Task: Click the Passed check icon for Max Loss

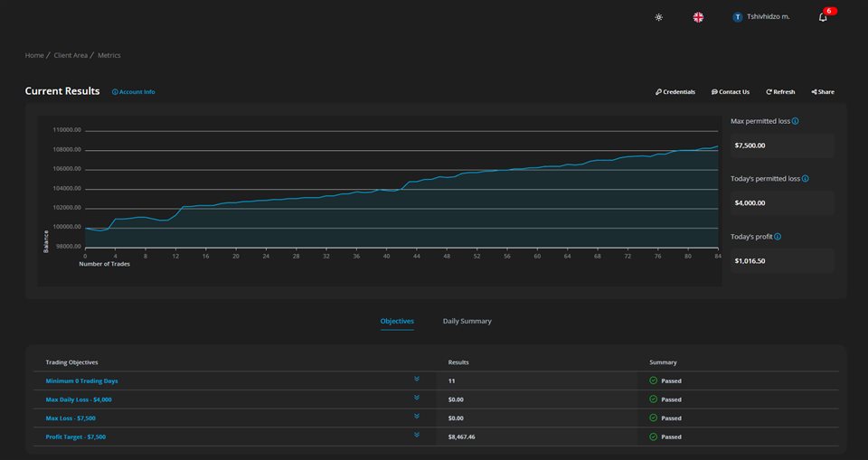Action: (x=653, y=418)
